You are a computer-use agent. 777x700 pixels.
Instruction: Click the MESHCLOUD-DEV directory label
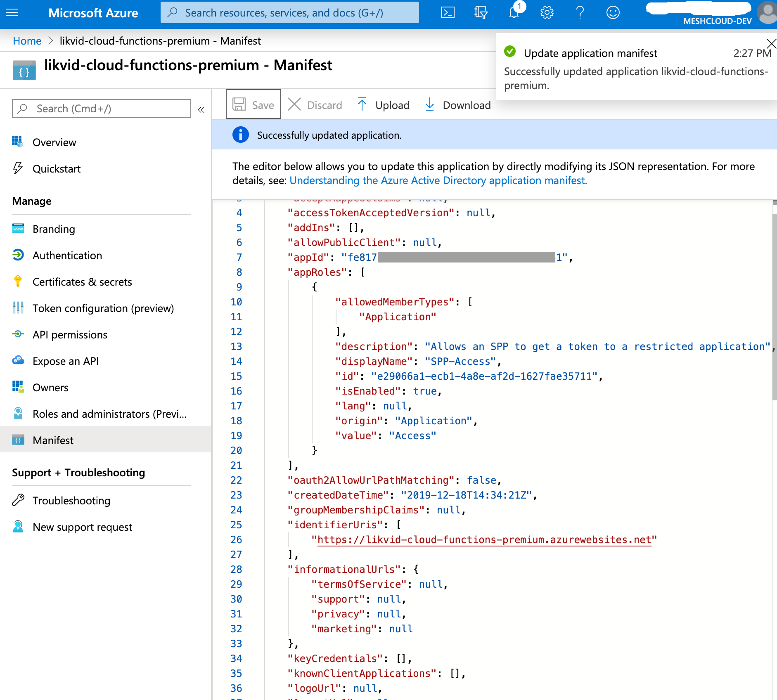pos(718,21)
